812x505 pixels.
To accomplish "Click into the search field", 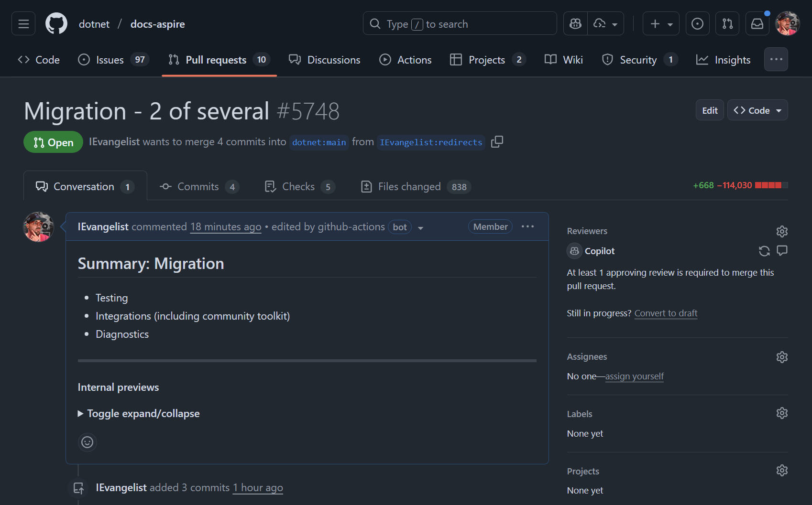I will click(x=459, y=23).
